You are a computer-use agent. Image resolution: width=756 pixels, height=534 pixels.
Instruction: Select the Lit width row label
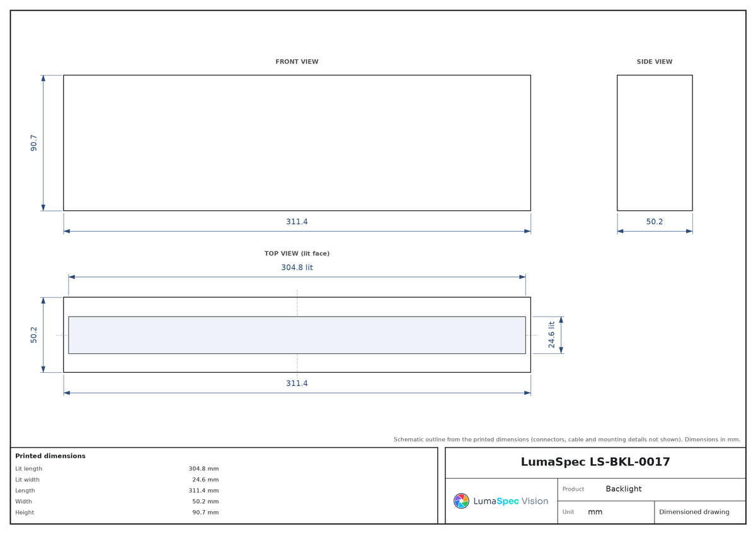click(x=28, y=480)
